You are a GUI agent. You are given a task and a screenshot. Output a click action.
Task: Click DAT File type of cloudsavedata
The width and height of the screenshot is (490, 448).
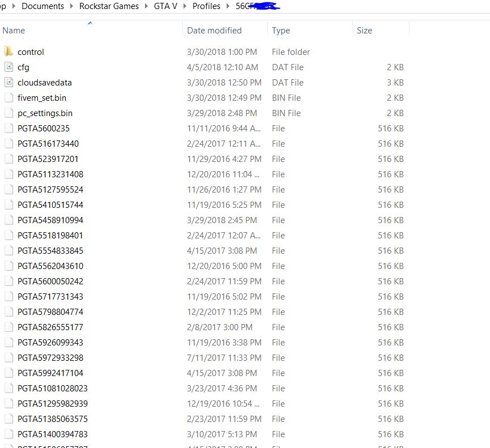coord(288,83)
